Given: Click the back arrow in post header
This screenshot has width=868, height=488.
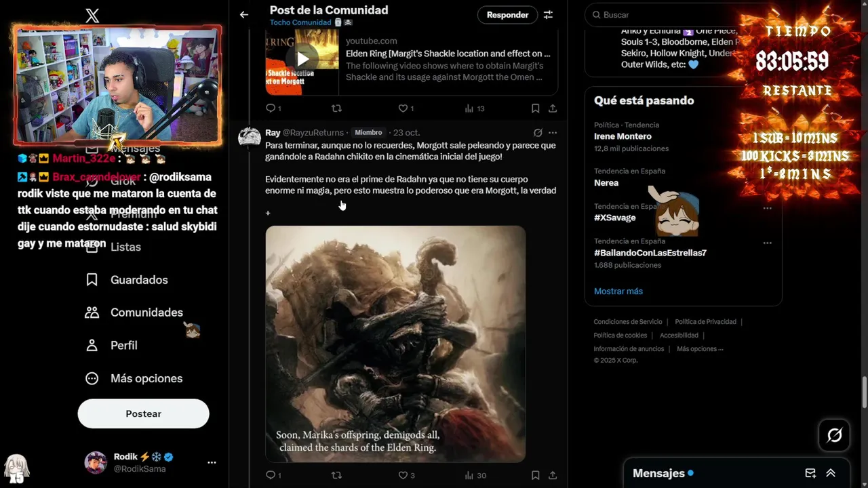Looking at the screenshot, I should (244, 14).
